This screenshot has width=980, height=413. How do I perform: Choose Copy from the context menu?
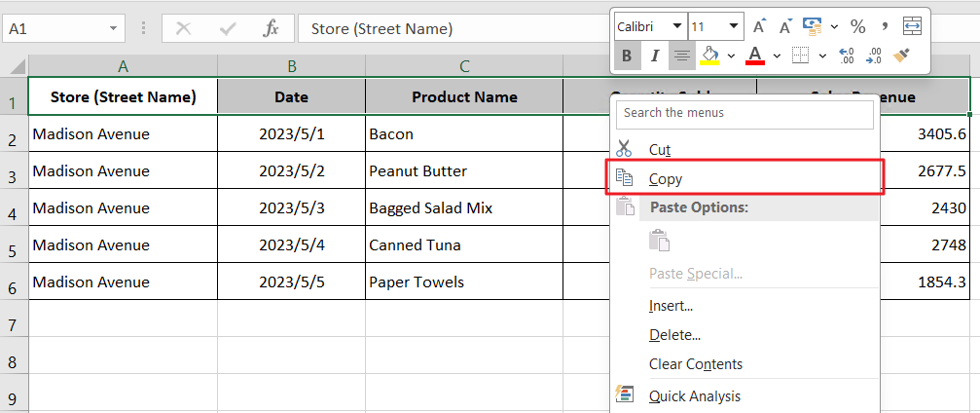tap(666, 179)
